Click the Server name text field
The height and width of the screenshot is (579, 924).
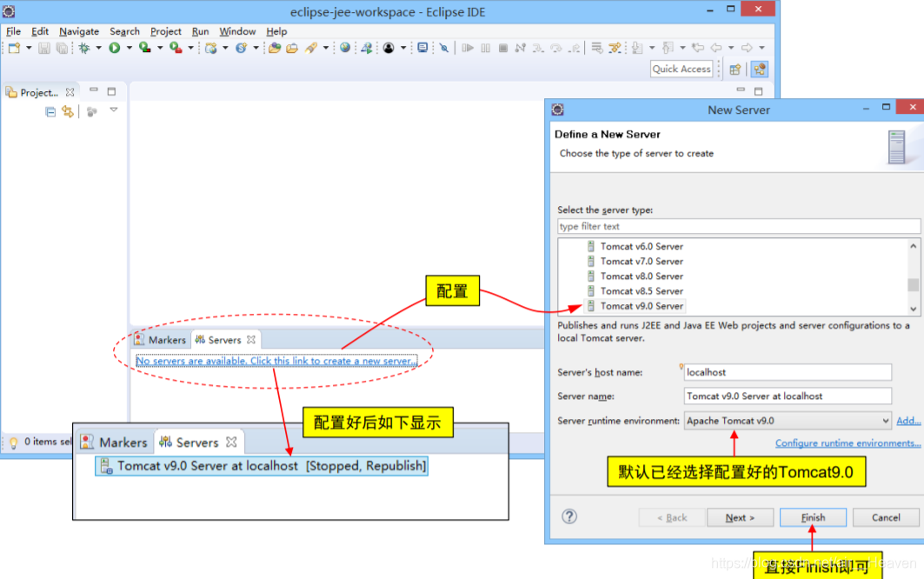tap(788, 396)
